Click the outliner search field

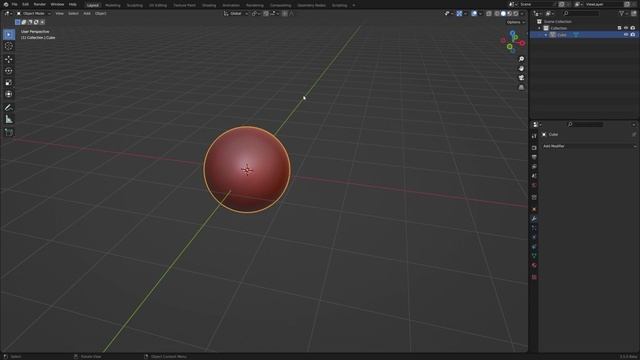[x=581, y=13]
